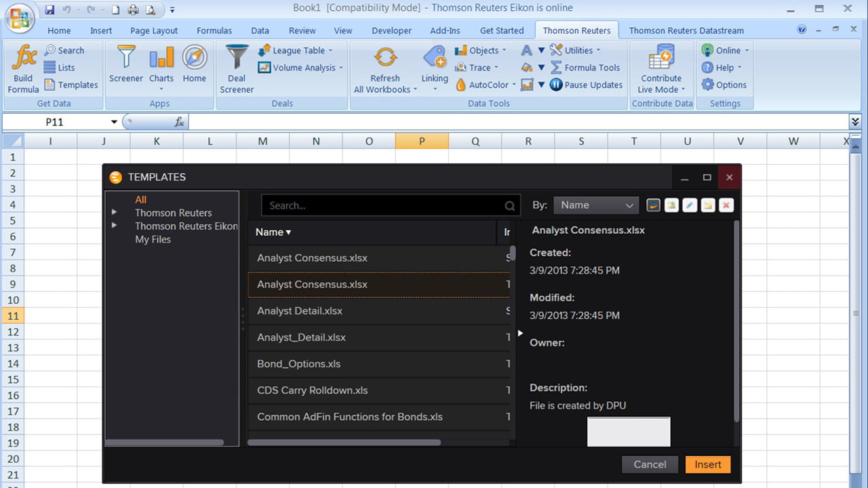
Task: Click the green arrow export icon in Templates
Action: [671, 205]
